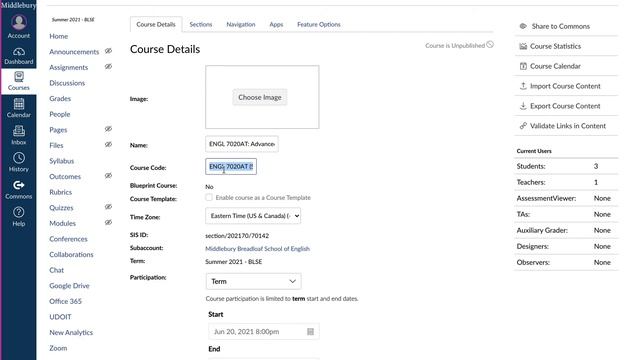Open the Help icon
Viewport: 640px width, 360px height.
[x=19, y=212]
